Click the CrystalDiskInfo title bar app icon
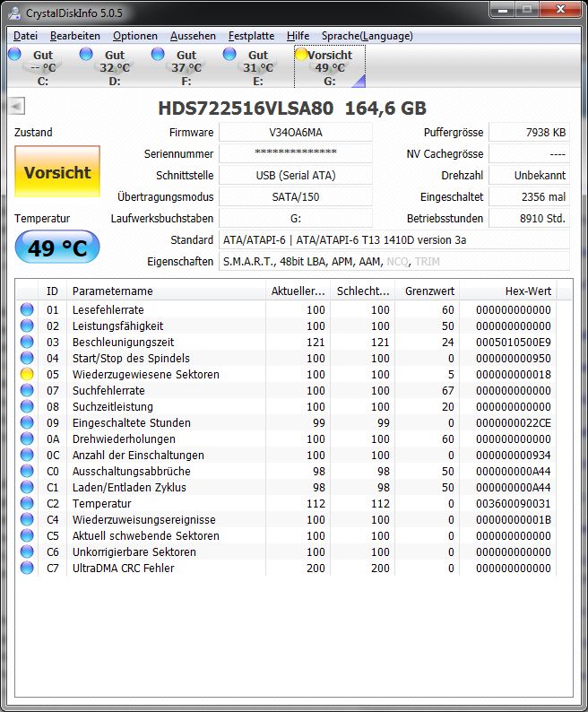The height and width of the screenshot is (712, 588). (15, 13)
